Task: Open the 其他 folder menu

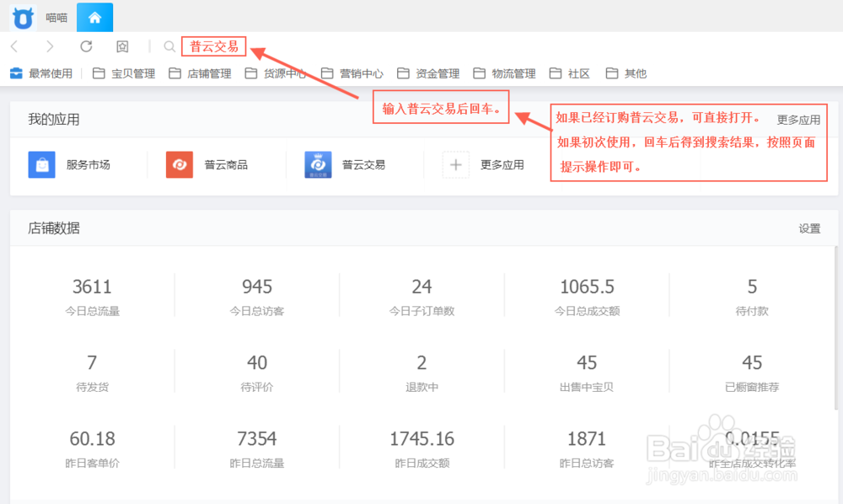Action: 626,73
